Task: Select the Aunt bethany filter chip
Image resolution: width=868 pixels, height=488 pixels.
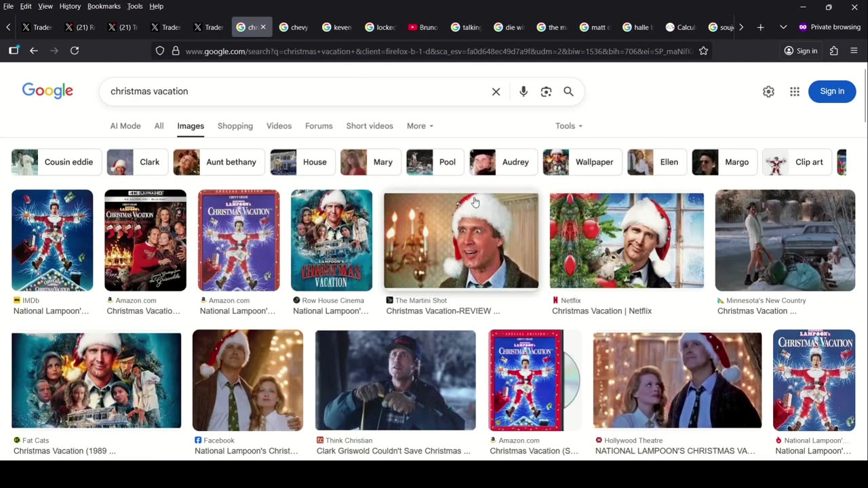Action: (219, 162)
